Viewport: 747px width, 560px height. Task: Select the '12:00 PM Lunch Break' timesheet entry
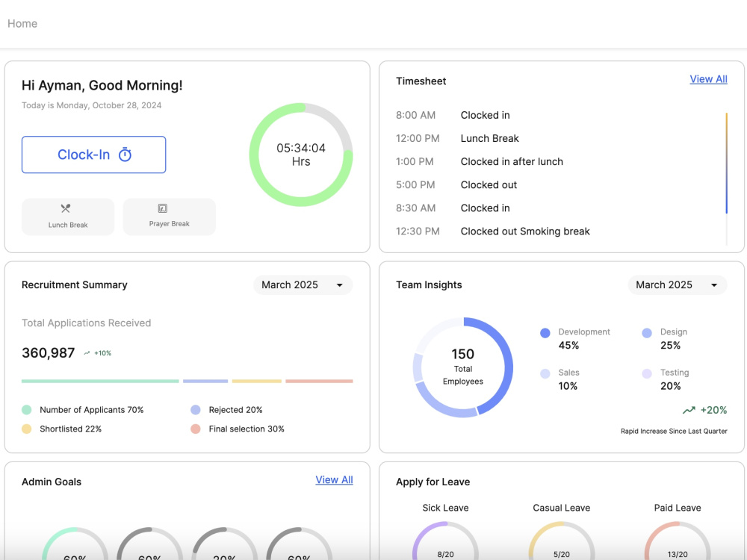pyautogui.click(x=457, y=139)
